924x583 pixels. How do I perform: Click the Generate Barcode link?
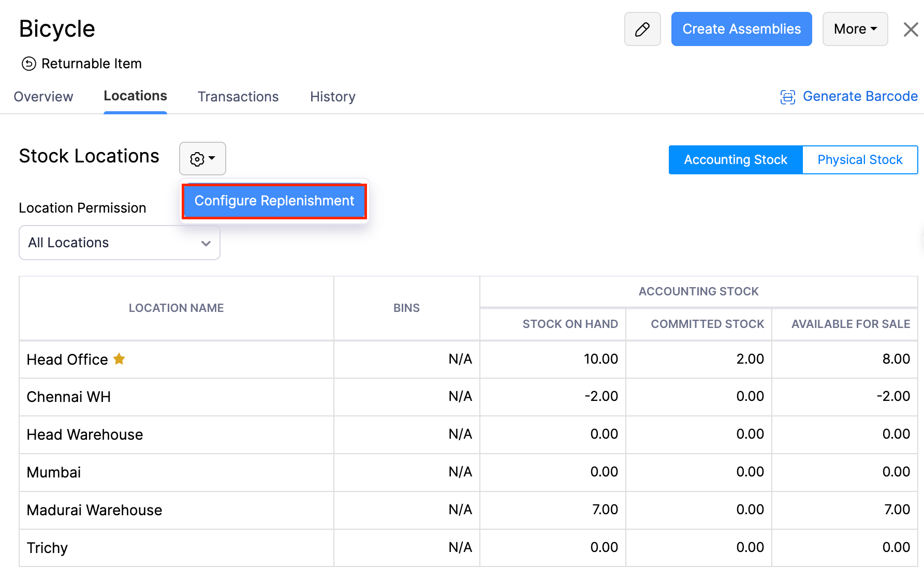click(860, 97)
